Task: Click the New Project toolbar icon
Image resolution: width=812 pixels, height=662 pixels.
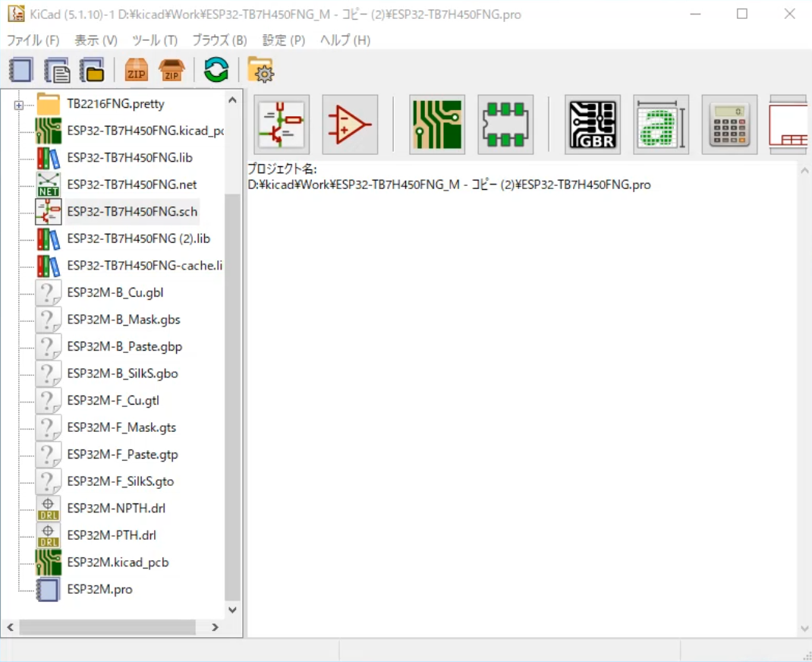Action: coord(21,71)
